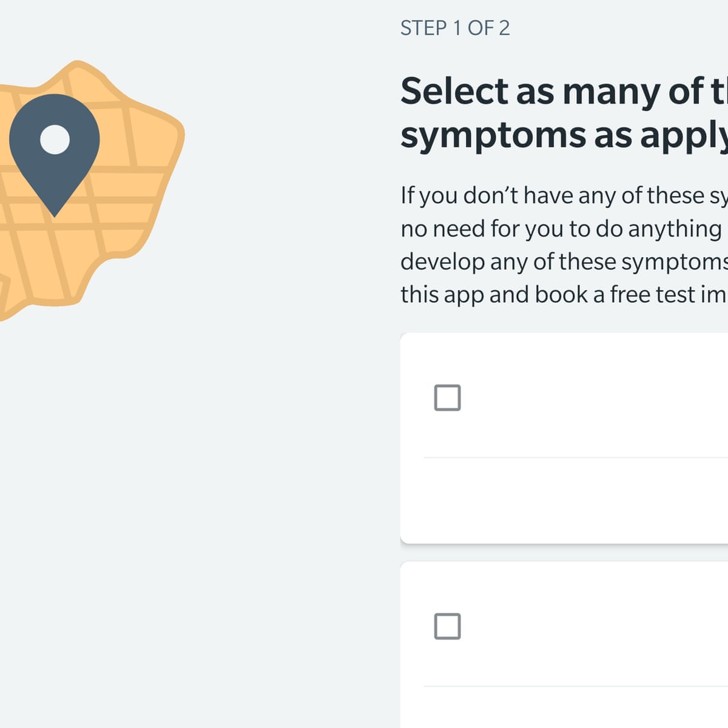The height and width of the screenshot is (728, 728).
Task: Click below the divider in second symptom card
Action: (x=564, y=707)
